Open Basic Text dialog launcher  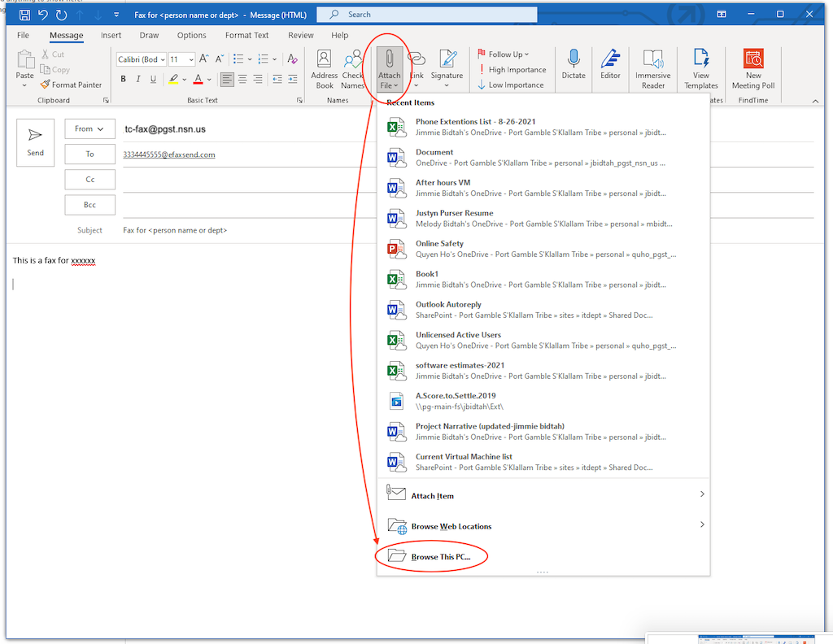click(x=299, y=100)
